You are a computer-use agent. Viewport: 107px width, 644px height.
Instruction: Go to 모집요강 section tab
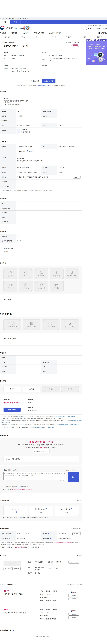(7, 37)
